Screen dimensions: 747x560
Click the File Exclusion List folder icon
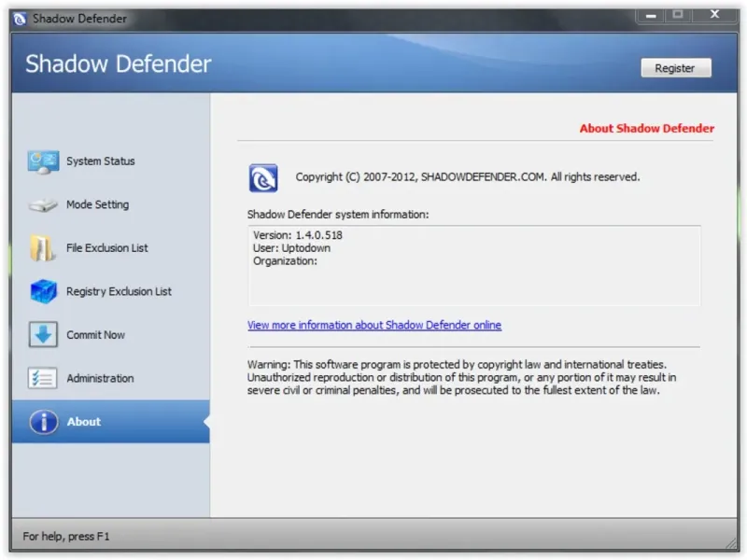[x=42, y=247]
